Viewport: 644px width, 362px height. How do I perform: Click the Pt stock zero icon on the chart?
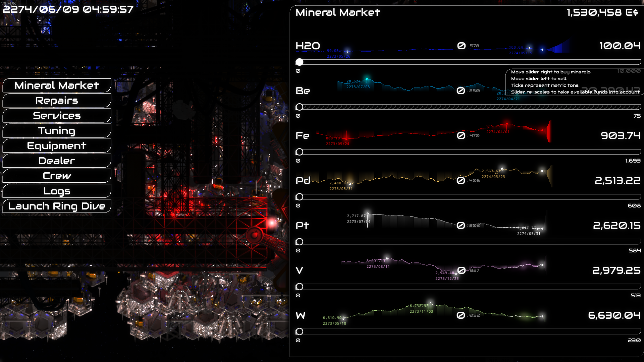[461, 226]
